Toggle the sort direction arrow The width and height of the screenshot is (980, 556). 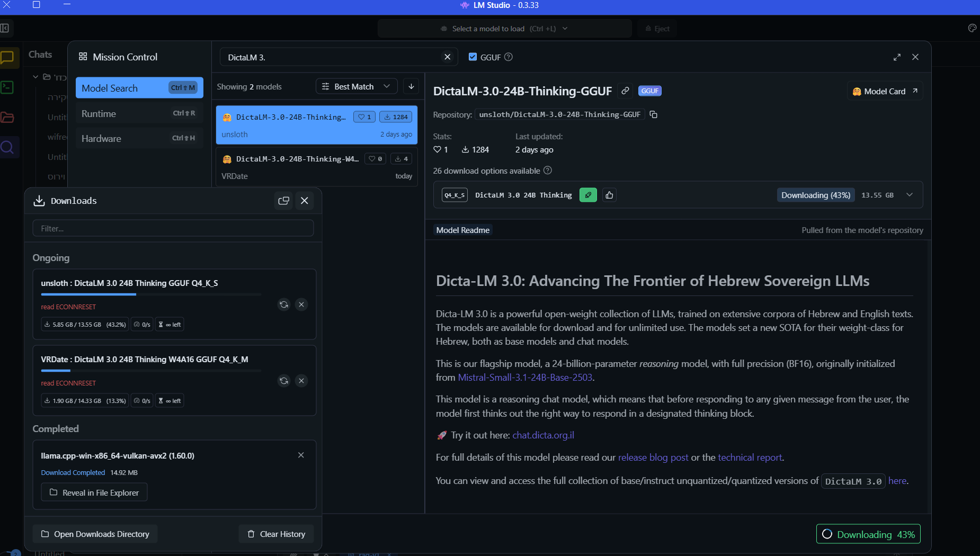[x=411, y=86]
